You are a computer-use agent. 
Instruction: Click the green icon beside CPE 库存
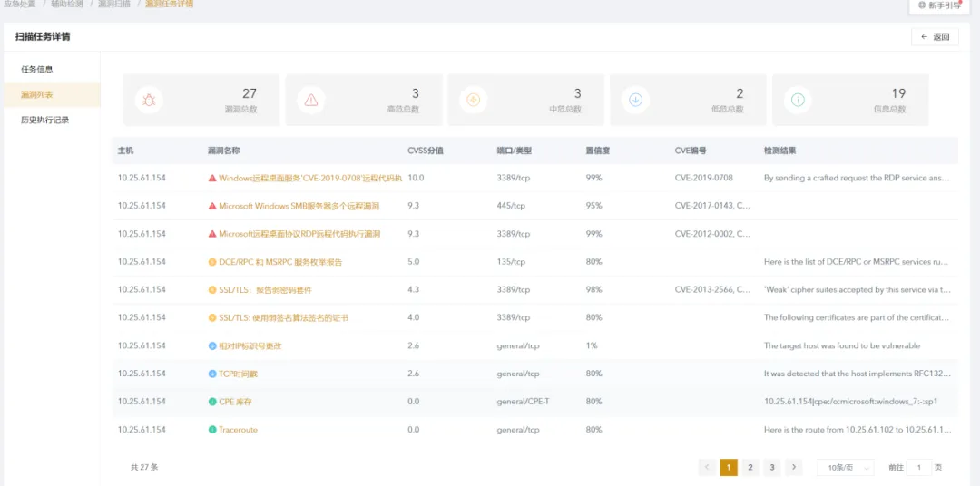click(x=211, y=402)
